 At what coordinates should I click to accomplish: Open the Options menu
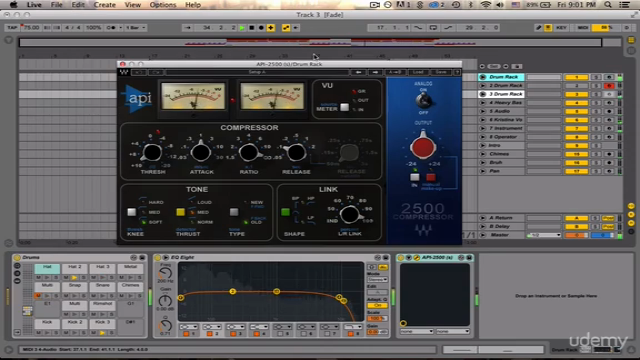tap(162, 5)
